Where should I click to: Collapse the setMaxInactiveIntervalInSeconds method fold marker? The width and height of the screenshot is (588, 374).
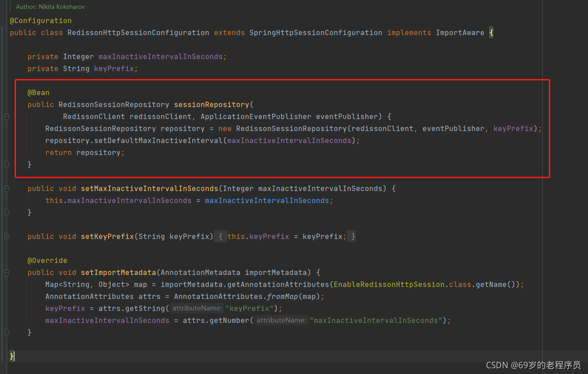point(7,189)
